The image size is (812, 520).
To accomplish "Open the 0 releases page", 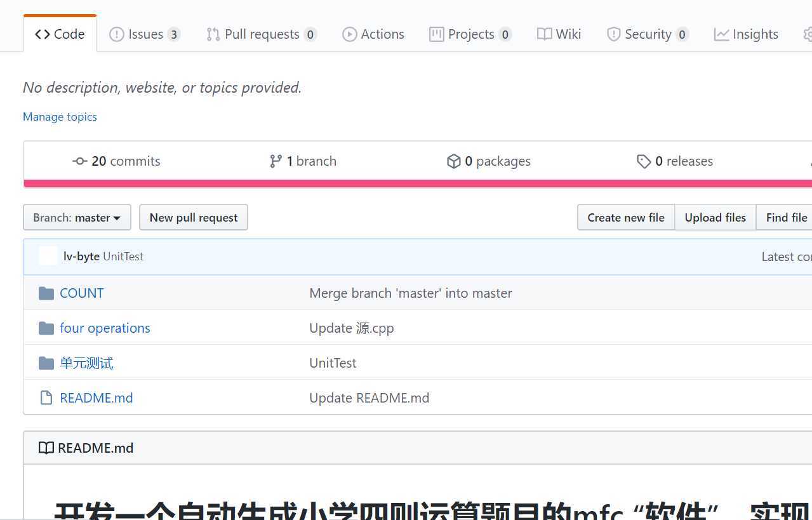I will (x=675, y=161).
